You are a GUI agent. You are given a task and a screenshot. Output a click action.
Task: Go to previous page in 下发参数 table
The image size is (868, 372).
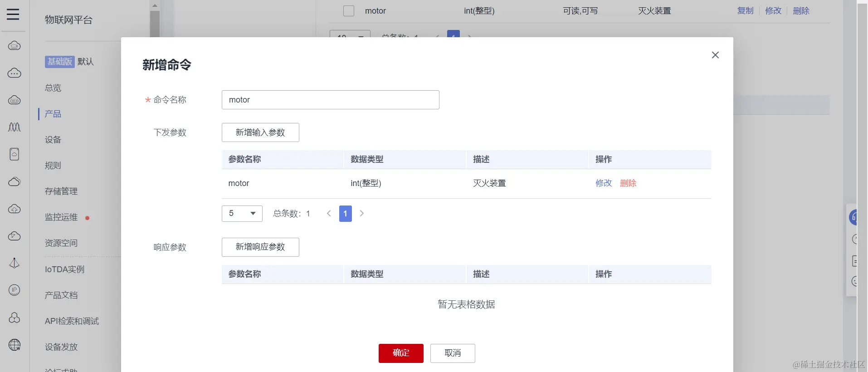click(329, 213)
